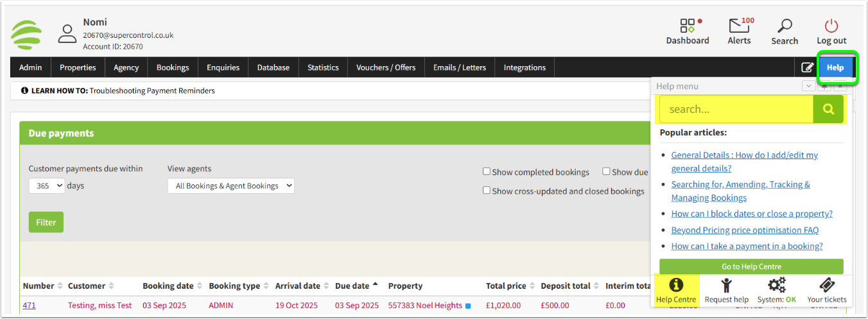The height and width of the screenshot is (319, 868).
Task: Open the Alerts envelope icon
Action: pos(739,26)
